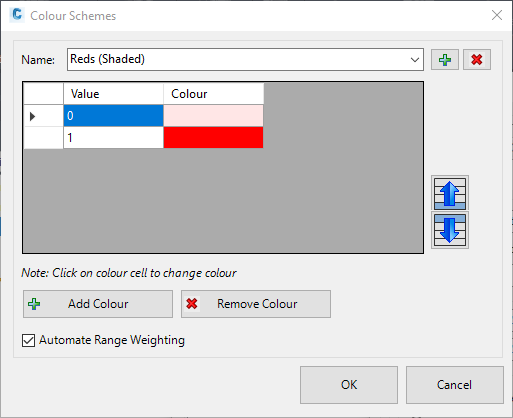Confirm with the OK button
Screen dimensions: 513x418
pos(349,385)
